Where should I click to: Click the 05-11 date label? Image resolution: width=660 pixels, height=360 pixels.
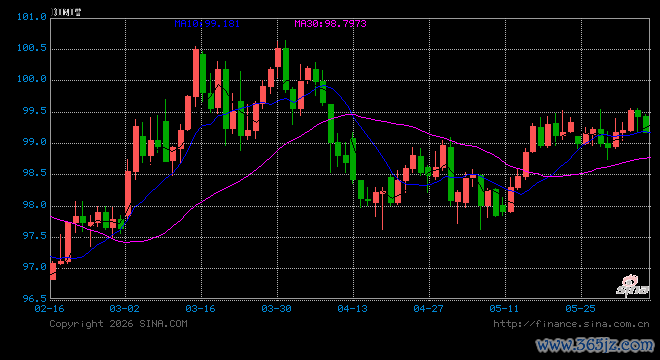[x=504, y=309]
